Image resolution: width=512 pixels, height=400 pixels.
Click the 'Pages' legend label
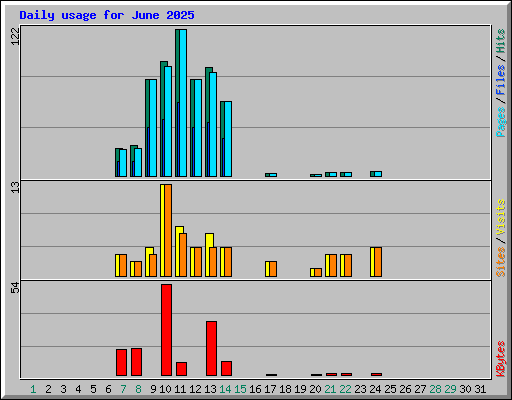501,122
